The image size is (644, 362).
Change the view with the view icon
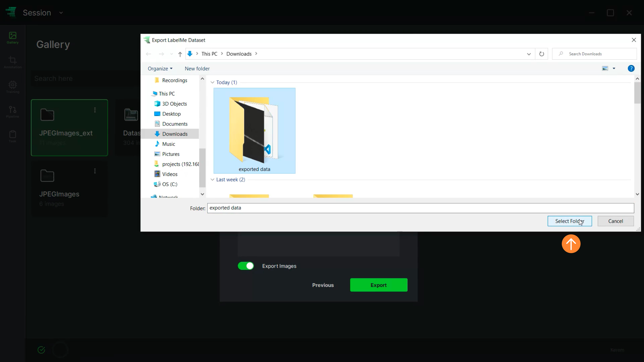click(605, 68)
